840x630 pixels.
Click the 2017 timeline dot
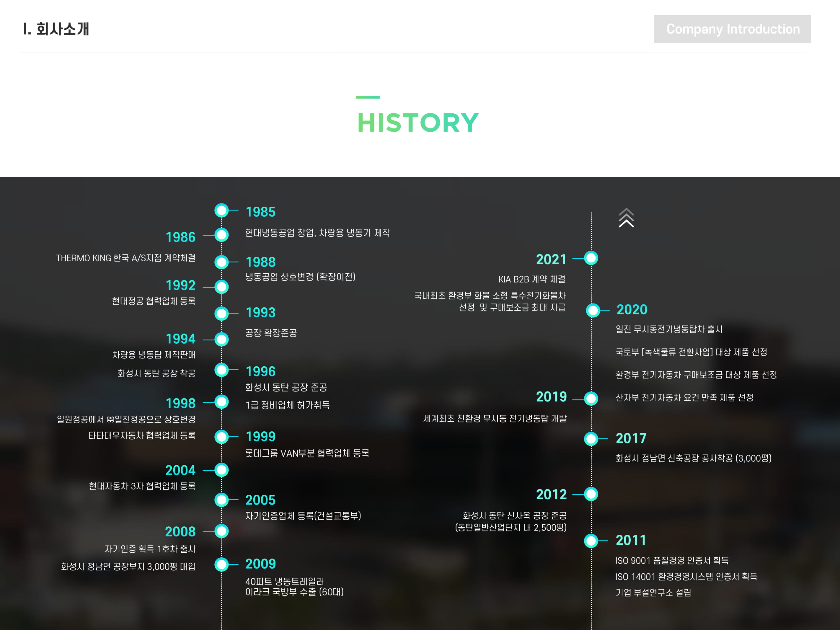pyautogui.click(x=591, y=439)
